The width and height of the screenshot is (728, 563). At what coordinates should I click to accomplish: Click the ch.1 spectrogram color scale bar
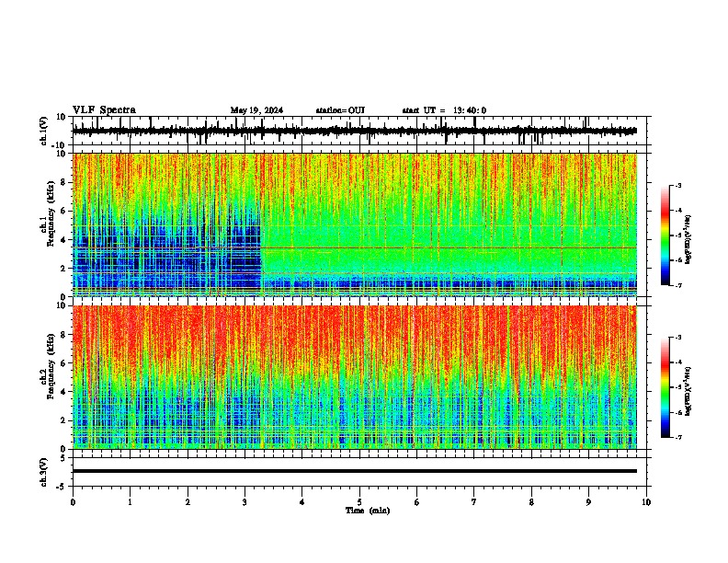pyautogui.click(x=665, y=236)
